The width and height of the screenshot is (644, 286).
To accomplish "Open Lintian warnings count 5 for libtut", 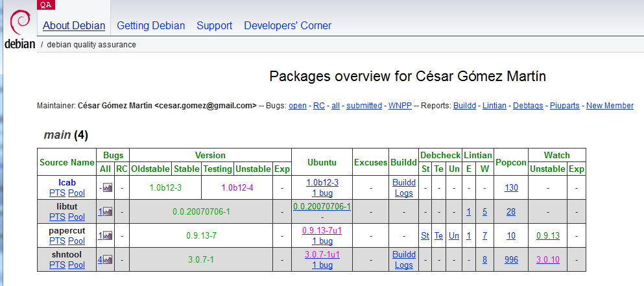I will pos(484,211).
